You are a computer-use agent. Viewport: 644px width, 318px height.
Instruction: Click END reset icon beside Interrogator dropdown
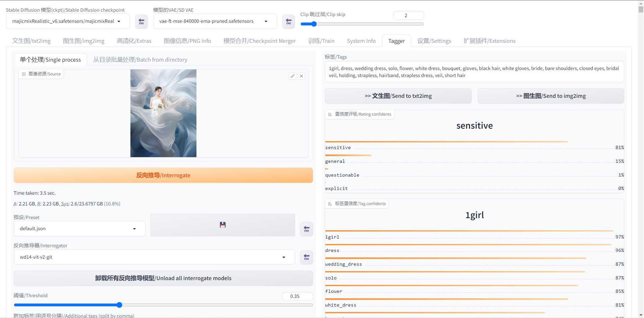tap(306, 257)
